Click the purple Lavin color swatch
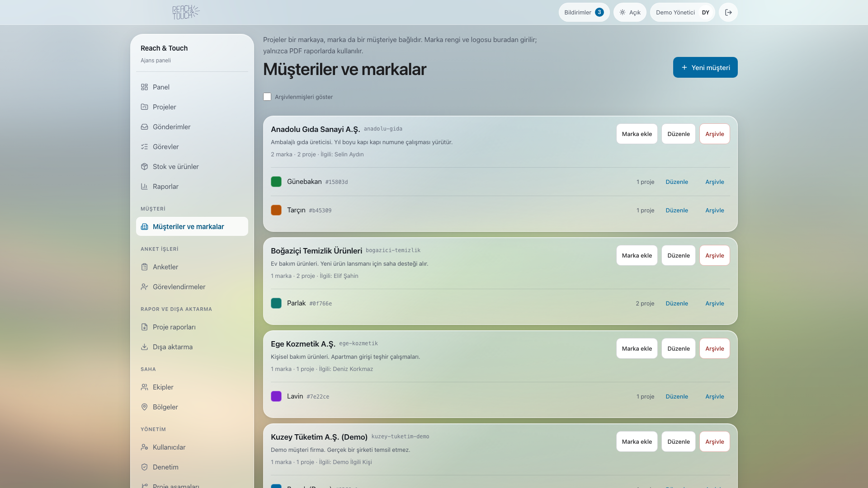 coord(276,396)
